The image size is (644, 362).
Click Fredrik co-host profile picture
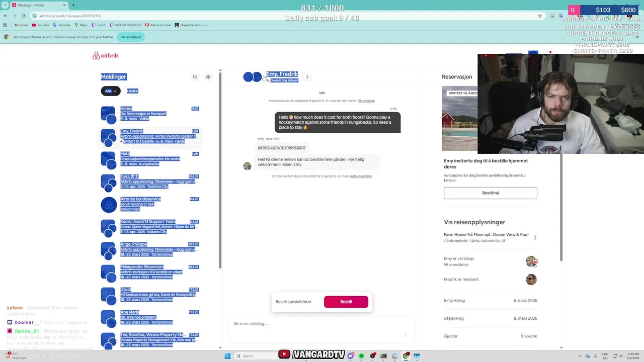tap(531, 280)
